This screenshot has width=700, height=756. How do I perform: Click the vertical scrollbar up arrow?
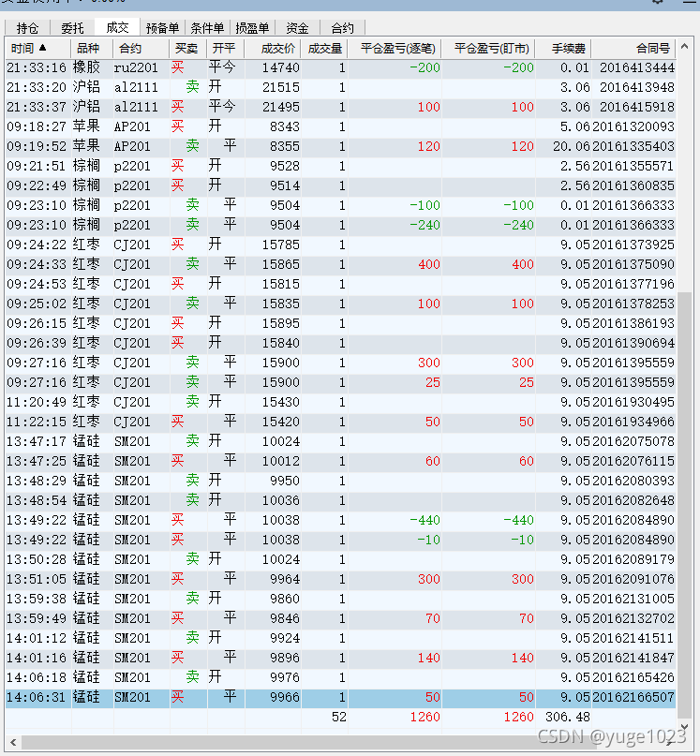pos(684,47)
